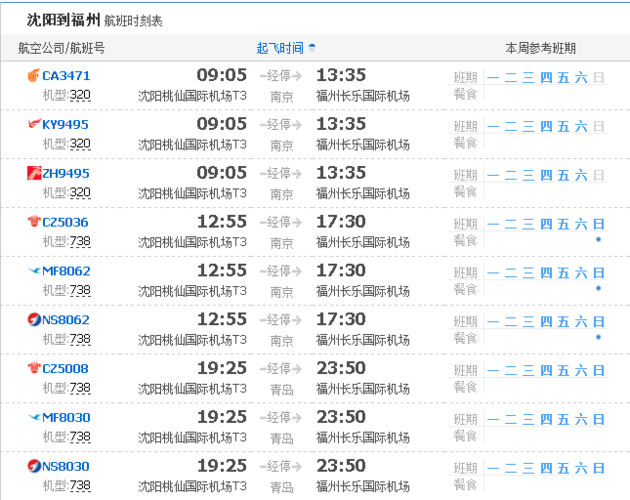Click aircraft type 738 under CZ5008
The height and width of the screenshot is (500, 630).
click(80, 388)
